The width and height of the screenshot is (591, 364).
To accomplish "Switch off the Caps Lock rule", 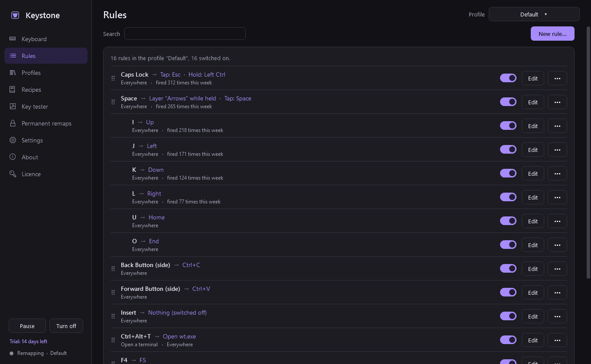I will click(508, 78).
